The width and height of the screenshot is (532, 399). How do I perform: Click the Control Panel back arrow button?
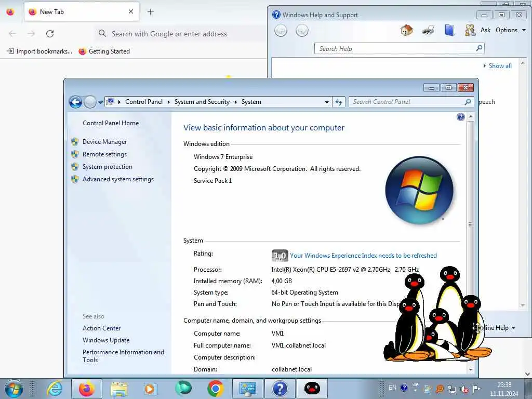point(75,102)
